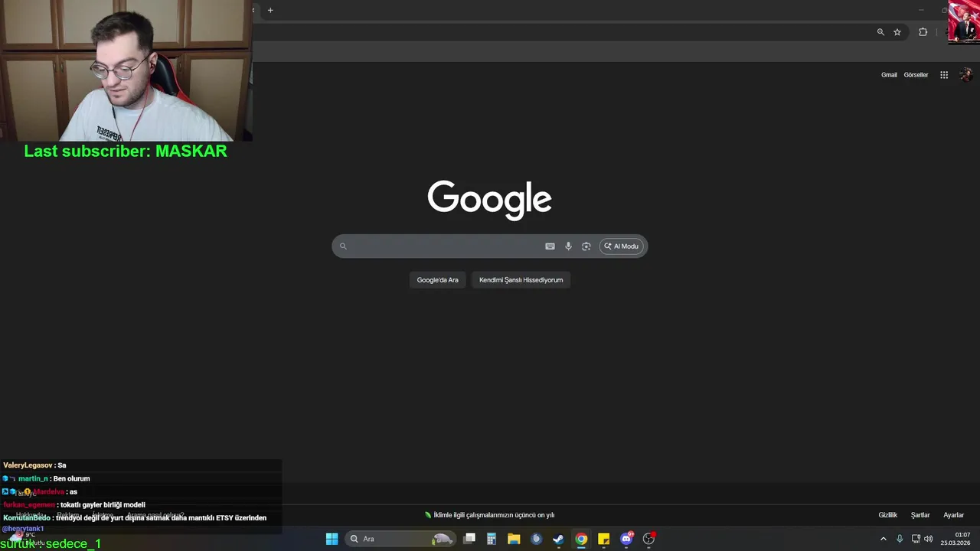
Task: Click the microphone tray icon
Action: point(900,539)
